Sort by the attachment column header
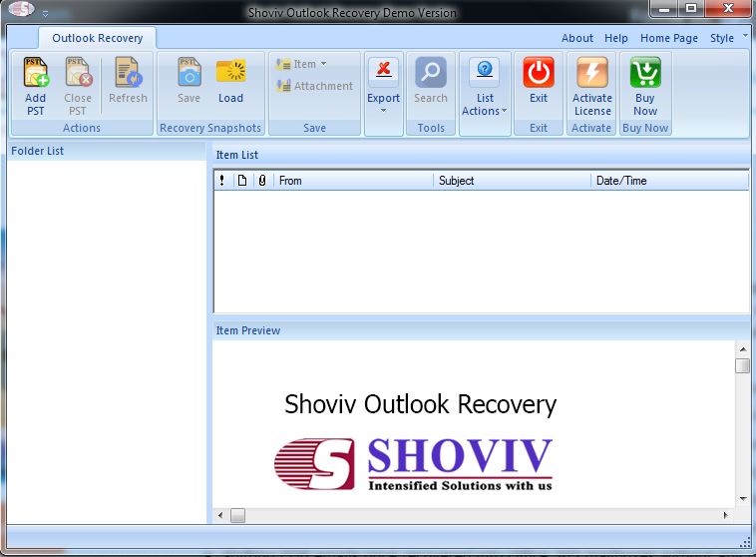The height and width of the screenshot is (557, 756). (x=261, y=181)
